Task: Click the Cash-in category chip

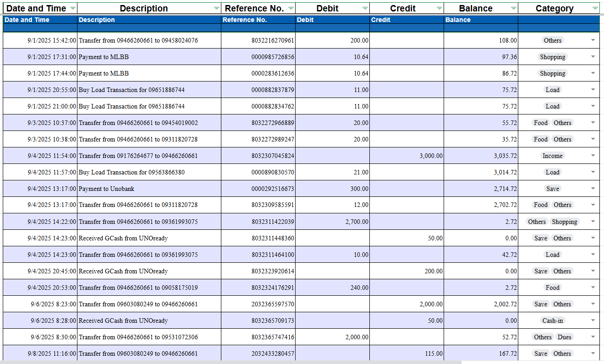Action: coord(552,321)
